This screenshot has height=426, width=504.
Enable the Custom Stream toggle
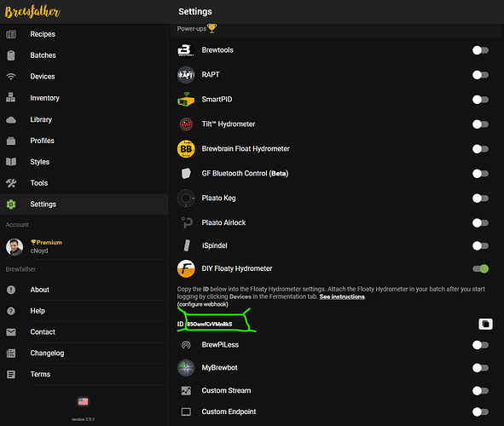pyautogui.click(x=480, y=391)
